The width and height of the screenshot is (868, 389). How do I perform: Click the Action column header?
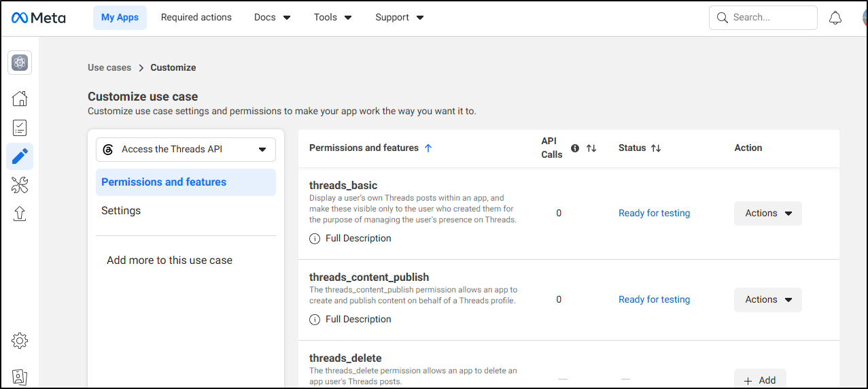click(748, 148)
